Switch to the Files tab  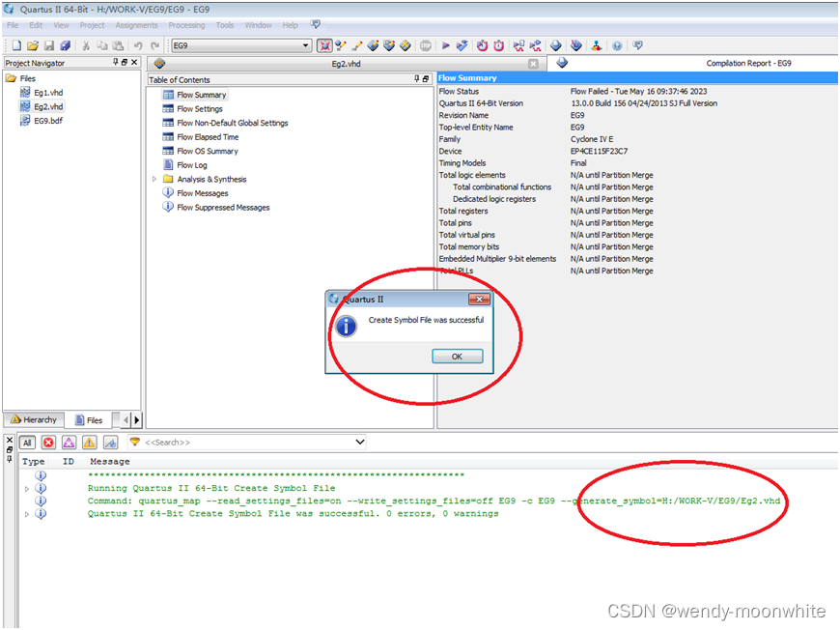point(89,419)
